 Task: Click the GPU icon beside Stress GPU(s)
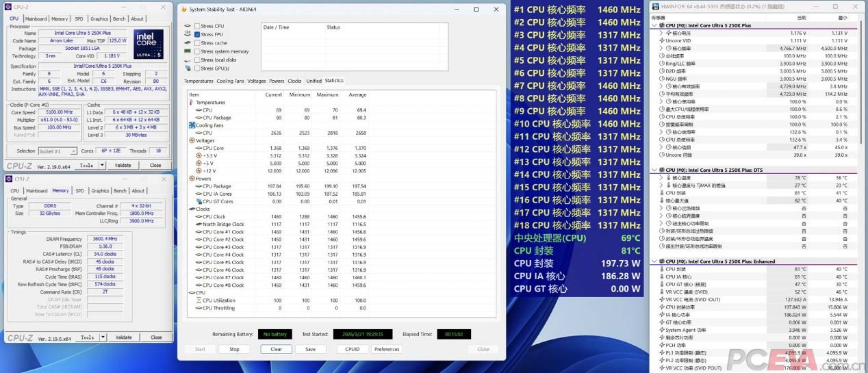188,68
